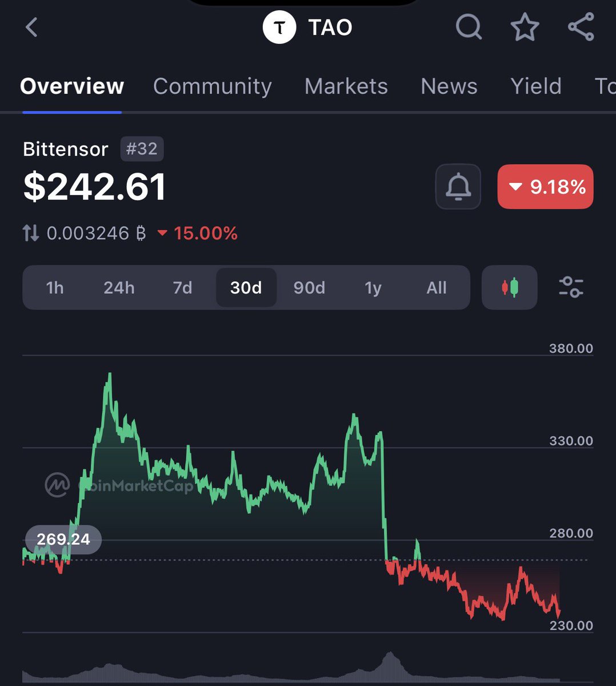Set a price alert with bell icon
The image size is (616, 686).
pyautogui.click(x=458, y=187)
